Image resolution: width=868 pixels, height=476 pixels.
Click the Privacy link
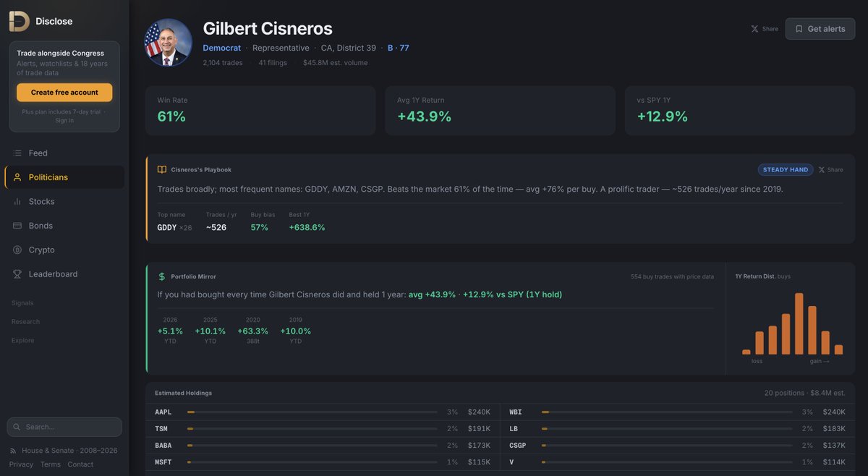(x=21, y=464)
